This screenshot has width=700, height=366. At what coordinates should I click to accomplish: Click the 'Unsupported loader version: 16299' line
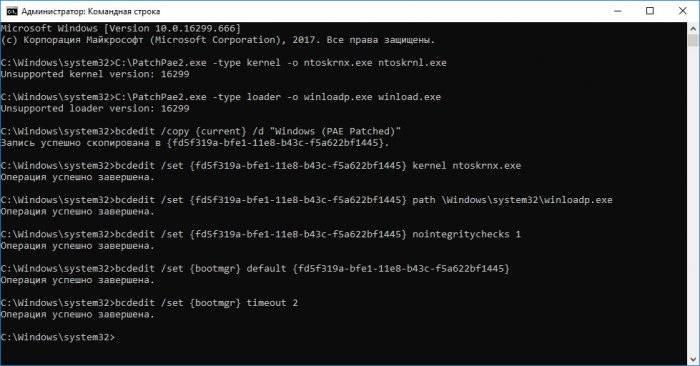click(95, 108)
